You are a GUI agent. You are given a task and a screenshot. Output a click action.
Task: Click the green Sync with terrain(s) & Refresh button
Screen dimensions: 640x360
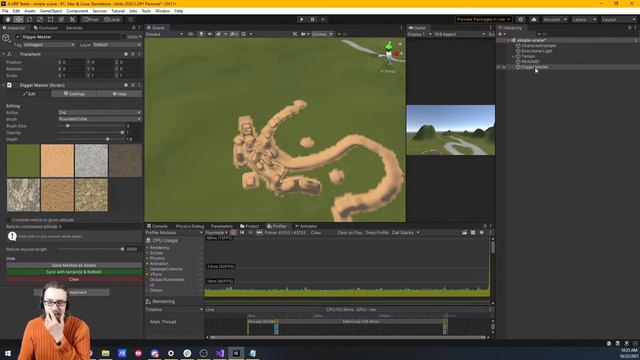click(74, 272)
